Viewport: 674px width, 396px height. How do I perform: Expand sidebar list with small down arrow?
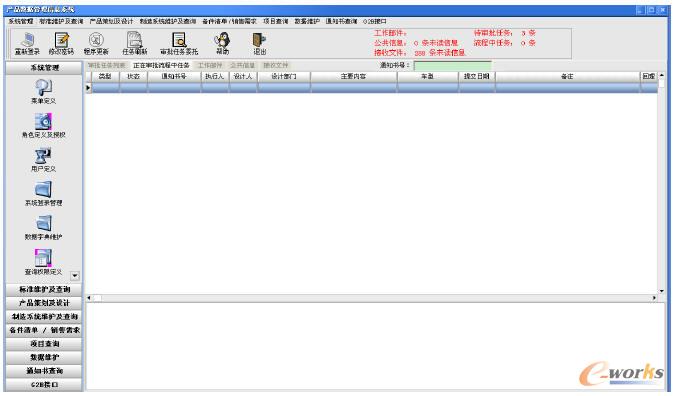pyautogui.click(x=75, y=276)
